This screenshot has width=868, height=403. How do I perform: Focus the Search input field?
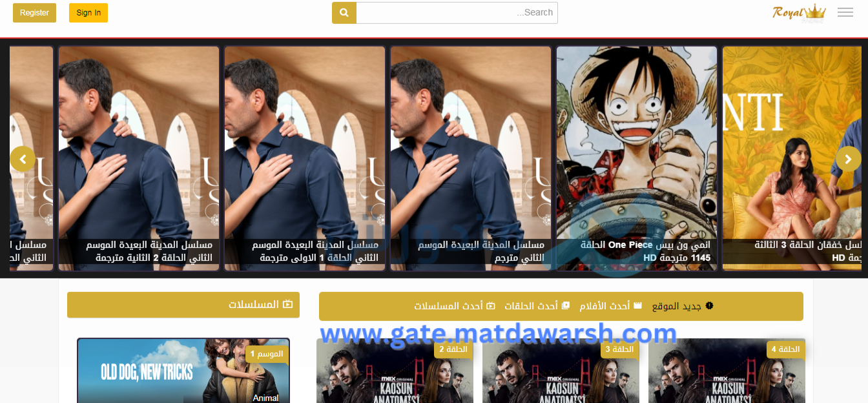pyautogui.click(x=457, y=13)
